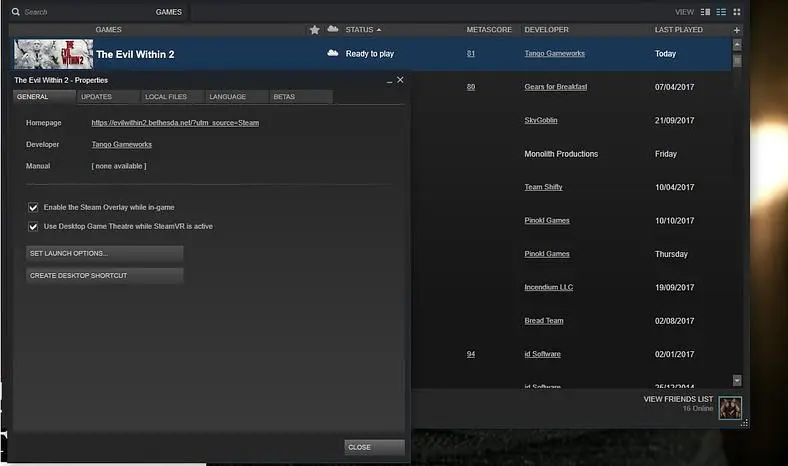Image resolution: width=788 pixels, height=466 pixels.
Task: Click library scrollbar up arrow
Action: click(737, 45)
